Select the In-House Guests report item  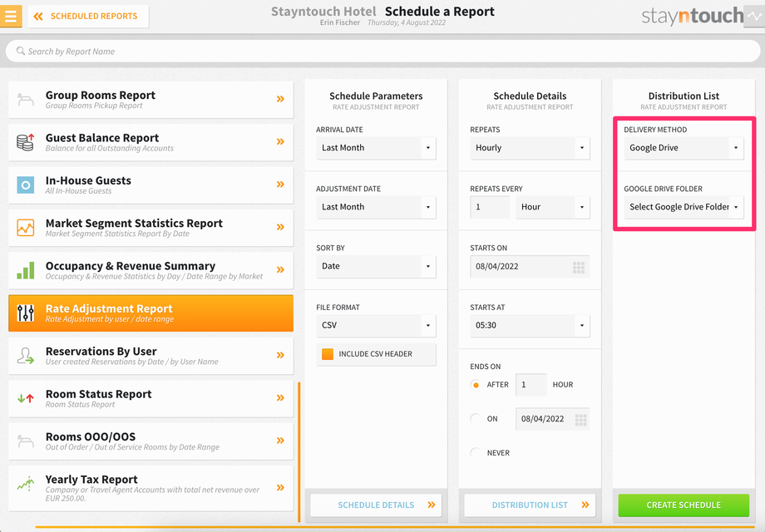point(151,185)
